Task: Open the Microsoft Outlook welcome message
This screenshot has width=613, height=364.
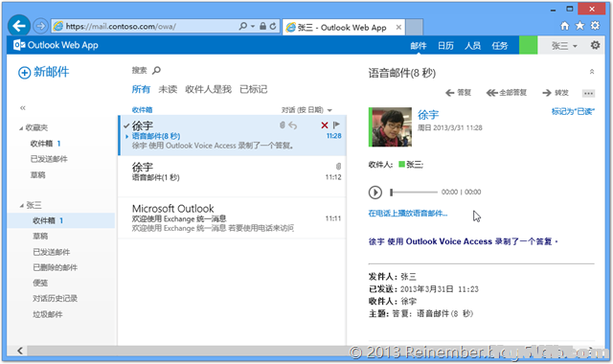Action: click(232, 218)
